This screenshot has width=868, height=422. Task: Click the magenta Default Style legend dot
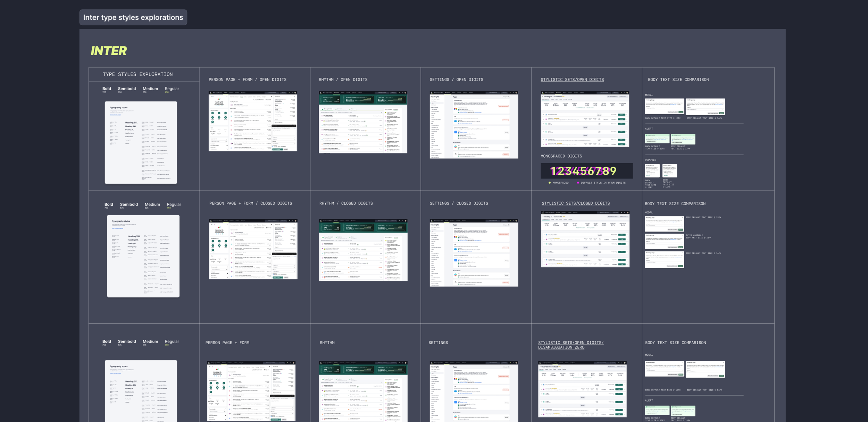coord(578,183)
